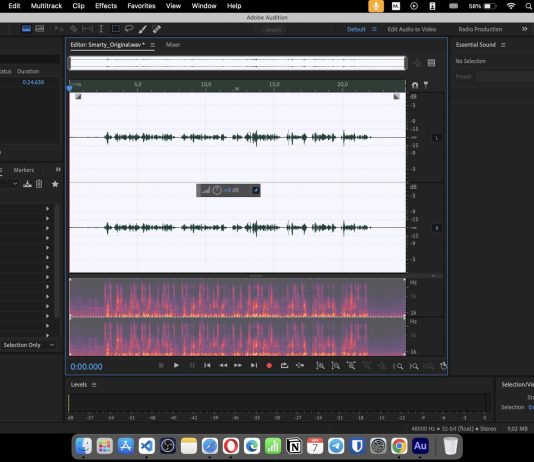
Task: Move playhead to previous marker
Action: [x=207, y=365]
